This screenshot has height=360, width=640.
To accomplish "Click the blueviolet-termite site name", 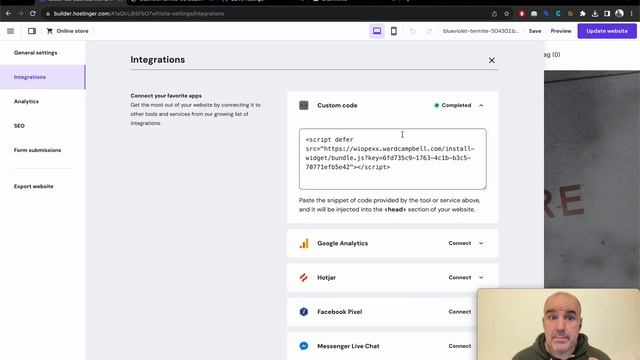I will (481, 31).
